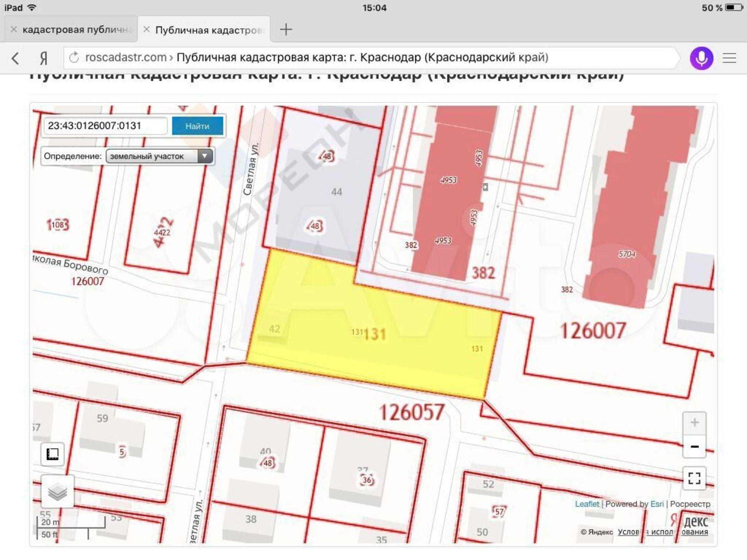Click the cadastral block label 126057

click(412, 413)
